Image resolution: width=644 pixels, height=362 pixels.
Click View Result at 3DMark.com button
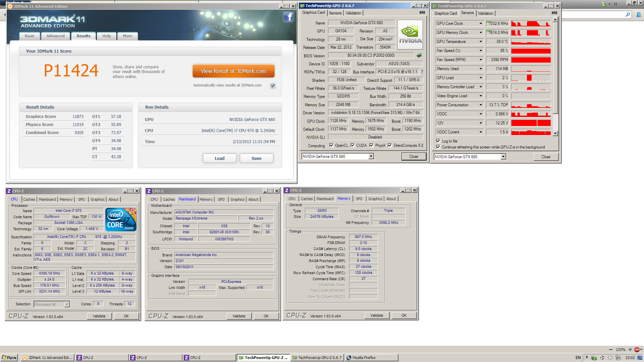point(233,71)
